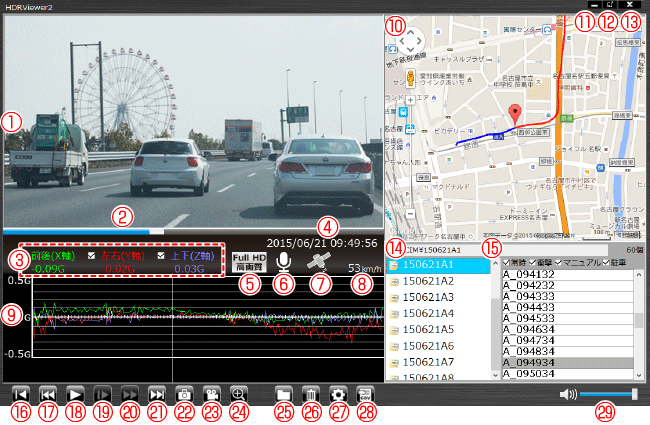This screenshot has width=650, height=425.
Task: Uncheck the 衝撃 recording filter
Action: coord(533,262)
